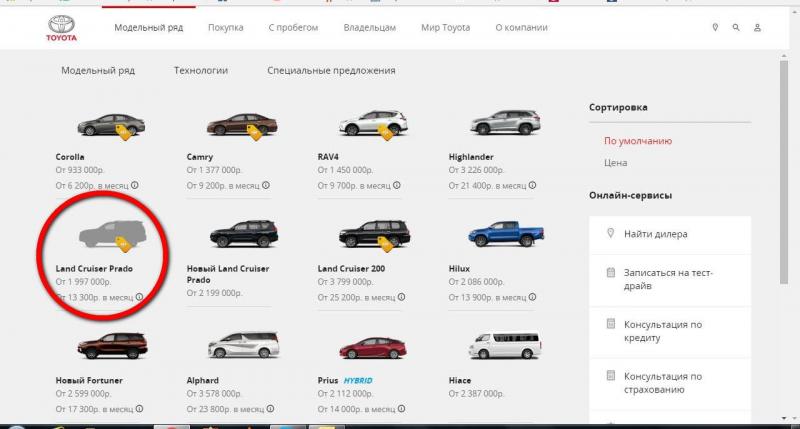800x429 pixels.
Task: Click the Новый Fortuner car image
Action: click(x=112, y=346)
